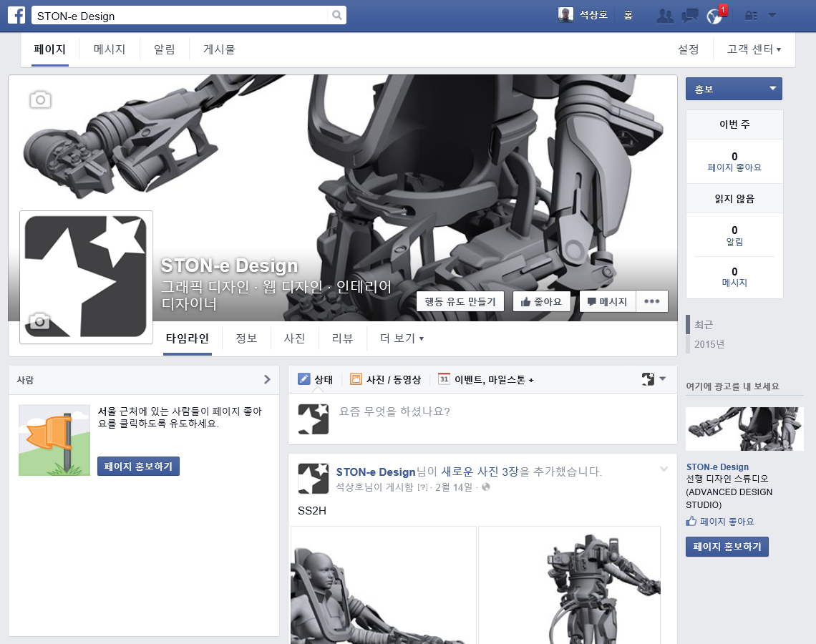Click the 페이지 좋아요 stat link under 이번 주
Viewport: 816px width, 644px height.
(x=734, y=167)
